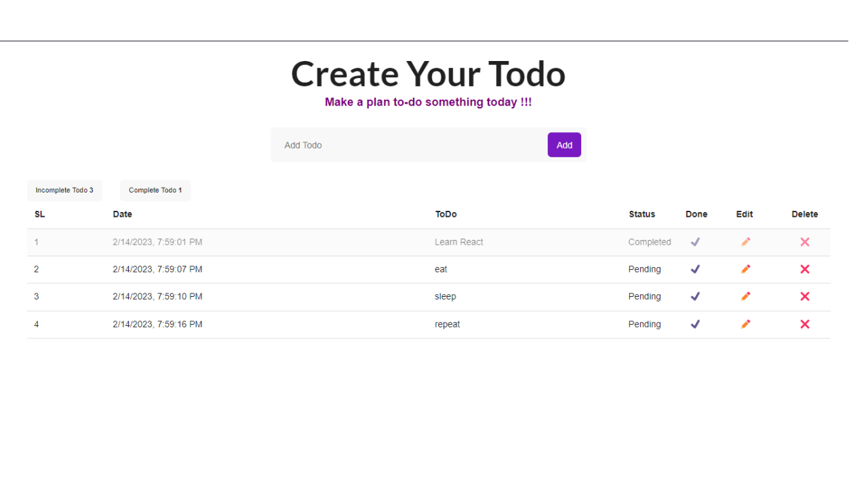This screenshot has height=488, width=868.
Task: Select the date '2/14/2023, 7:59:16 PM'
Action: point(157,324)
